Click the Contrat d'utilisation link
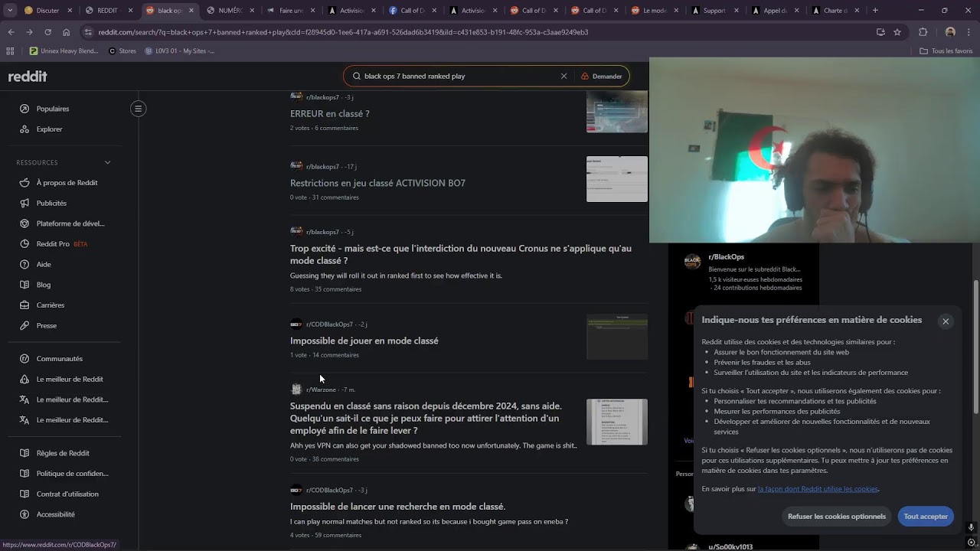This screenshot has height=551, width=980. [x=67, y=494]
